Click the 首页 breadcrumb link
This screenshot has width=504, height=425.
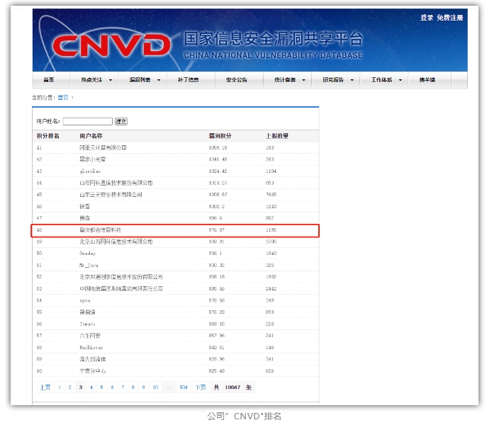click(63, 98)
